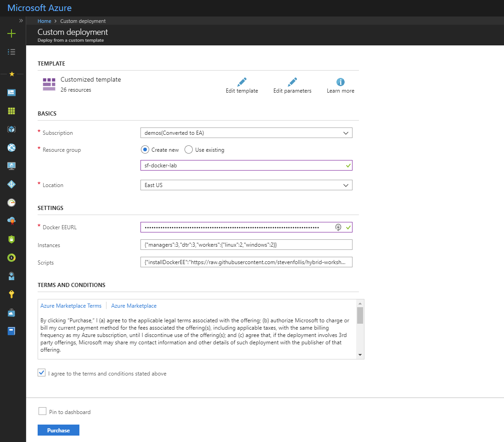Open Security Center green shield icon
Viewport: 504px width, 442px height.
pos(11,239)
